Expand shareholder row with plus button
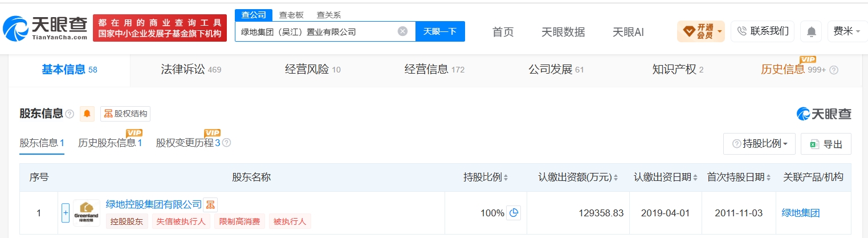Viewport: 868px width, 238px height. (x=66, y=213)
